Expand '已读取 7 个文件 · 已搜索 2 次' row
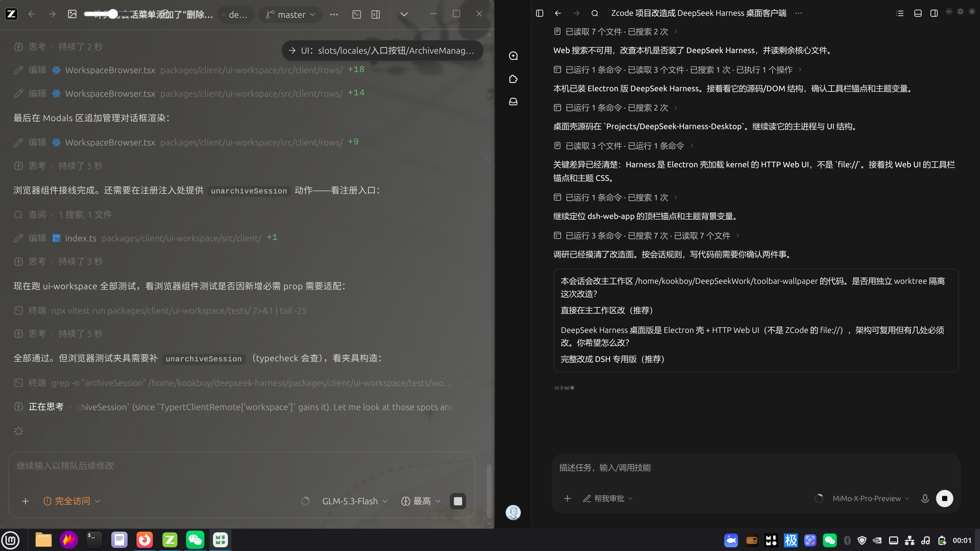The image size is (980, 551). [615, 32]
